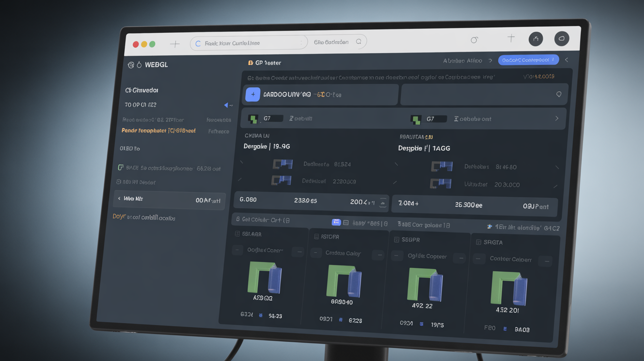The image size is (644, 361).
Task: Collapse panel with chevron right of blue button
Action: (x=566, y=60)
